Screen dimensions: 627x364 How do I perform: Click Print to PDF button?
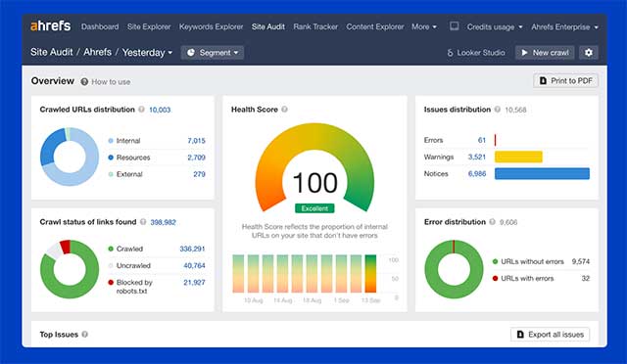click(x=565, y=80)
